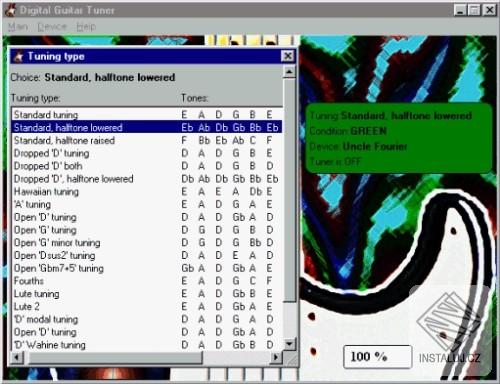
Task: Click the Tuning type dialog title icon
Action: [x=18, y=56]
